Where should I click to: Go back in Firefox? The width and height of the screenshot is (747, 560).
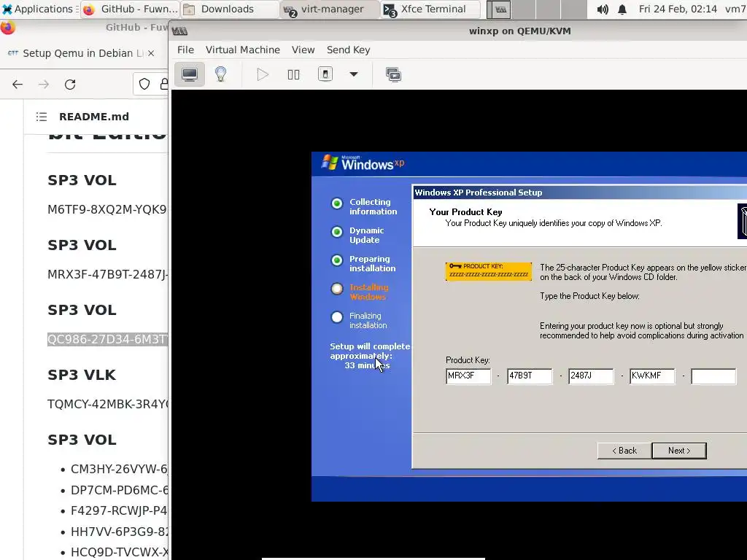(x=18, y=85)
